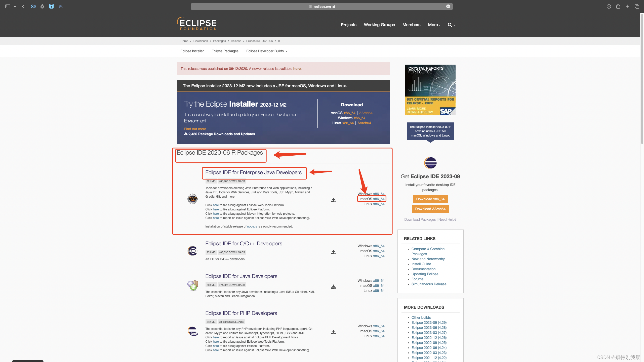The image size is (644, 362).
Task: Open a new tab with plus icon
Action: coord(627,7)
